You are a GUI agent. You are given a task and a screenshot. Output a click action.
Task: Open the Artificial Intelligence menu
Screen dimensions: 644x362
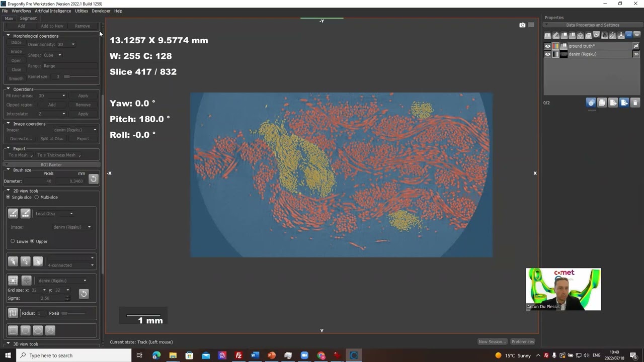[x=53, y=11]
